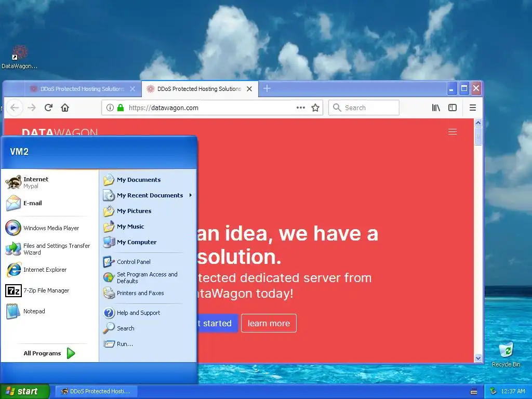The height and width of the screenshot is (399, 532).
Task: Open My Computer from Start menu
Action: [x=148, y=242]
